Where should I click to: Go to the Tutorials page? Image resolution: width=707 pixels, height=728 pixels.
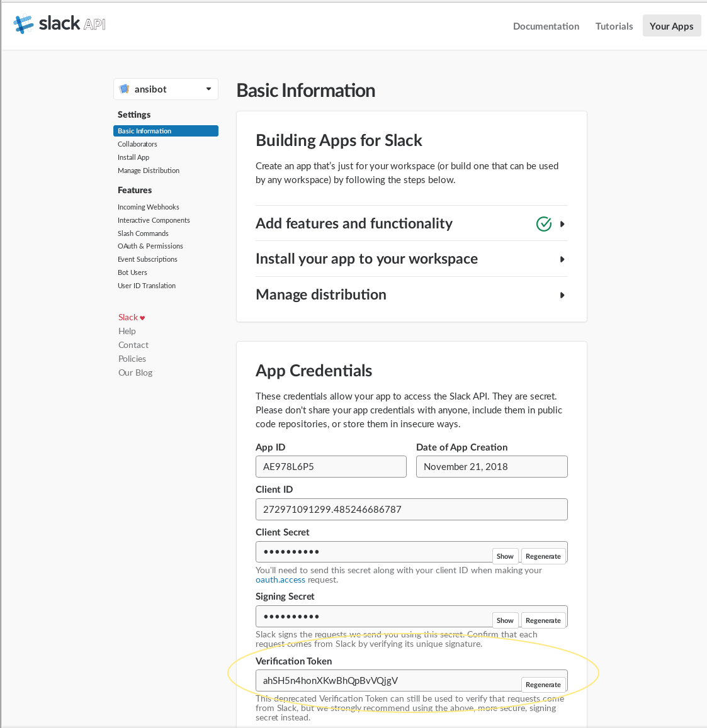(x=614, y=26)
